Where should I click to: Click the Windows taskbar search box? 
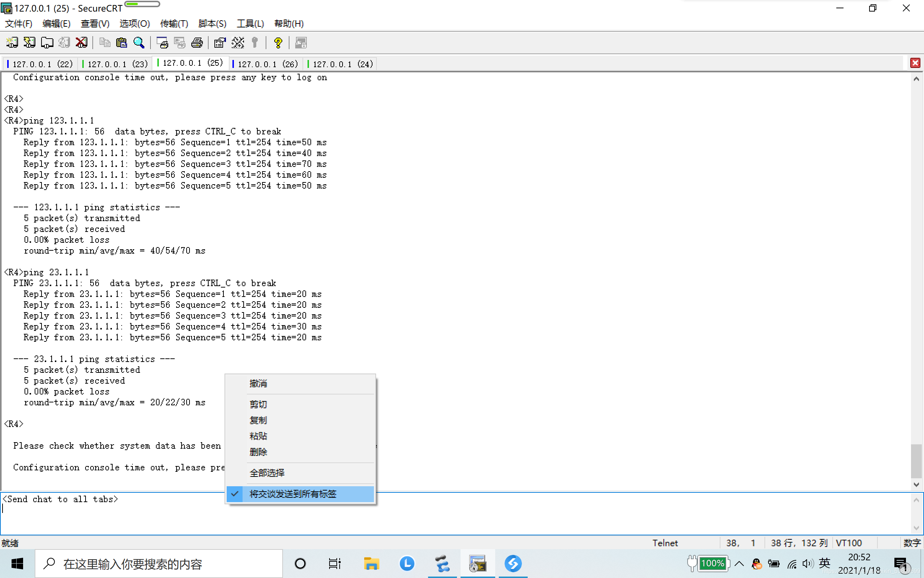159,564
